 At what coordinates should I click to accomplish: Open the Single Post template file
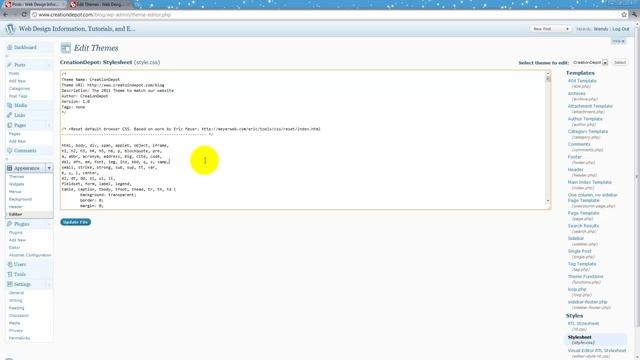[x=580, y=251]
